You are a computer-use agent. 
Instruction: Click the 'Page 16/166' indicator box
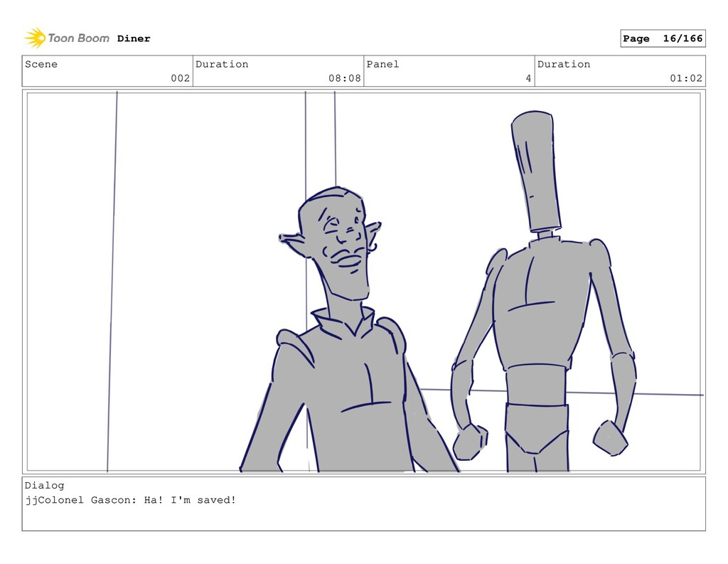[663, 38]
